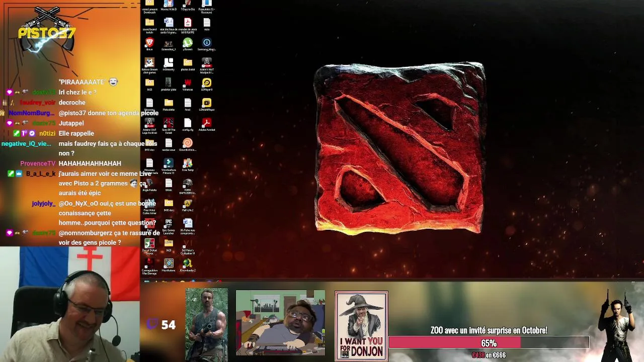Open the 'mandat de vente' PDF file
Image resolution: width=644 pixels, height=362 pixels.
coord(188,26)
